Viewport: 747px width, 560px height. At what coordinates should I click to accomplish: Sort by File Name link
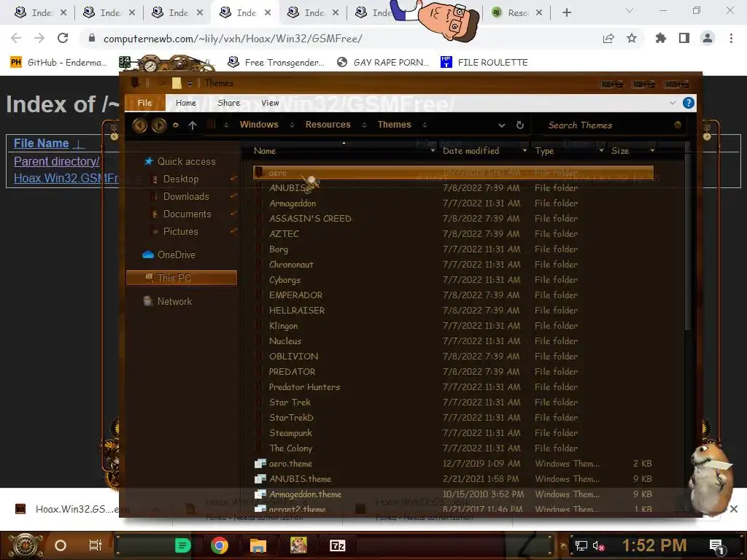[42, 144]
